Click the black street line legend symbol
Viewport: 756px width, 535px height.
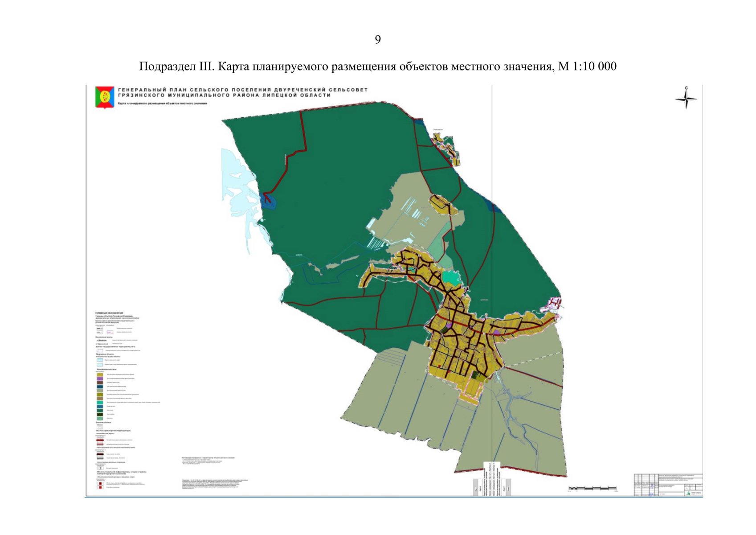coord(100,454)
